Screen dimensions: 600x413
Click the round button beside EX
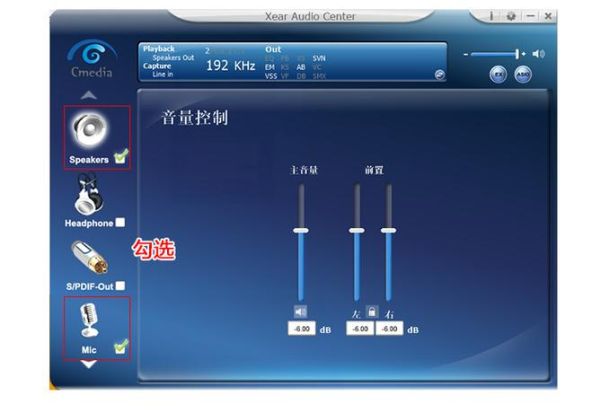(x=522, y=75)
